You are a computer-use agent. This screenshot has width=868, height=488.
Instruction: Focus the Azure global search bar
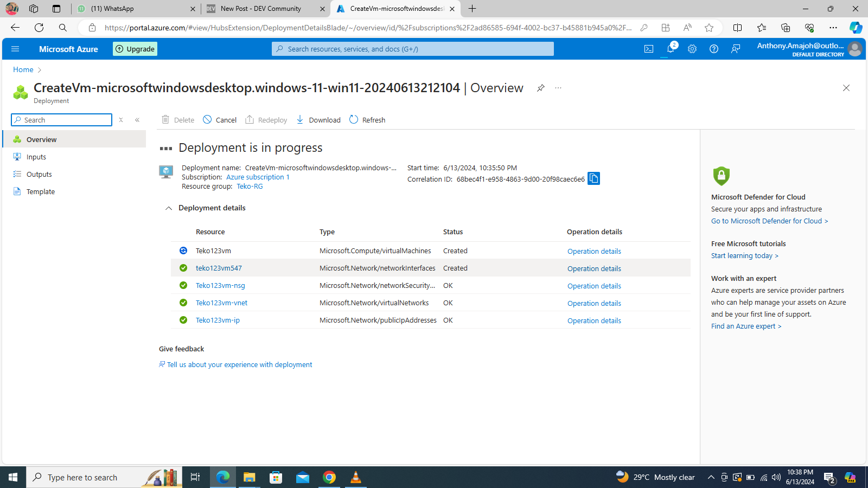pyautogui.click(x=413, y=49)
